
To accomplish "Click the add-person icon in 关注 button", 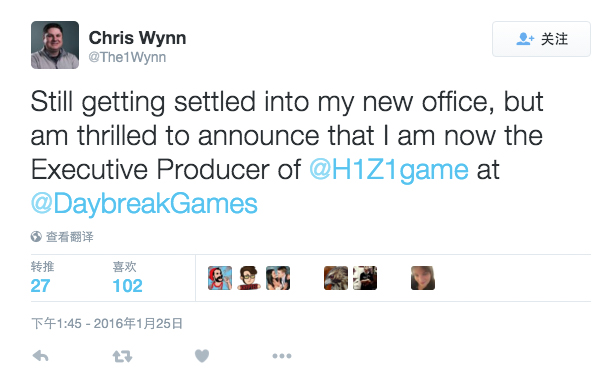I will point(525,39).
